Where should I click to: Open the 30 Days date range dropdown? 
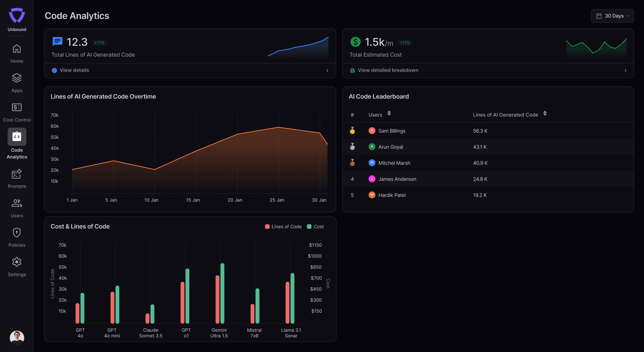point(612,16)
